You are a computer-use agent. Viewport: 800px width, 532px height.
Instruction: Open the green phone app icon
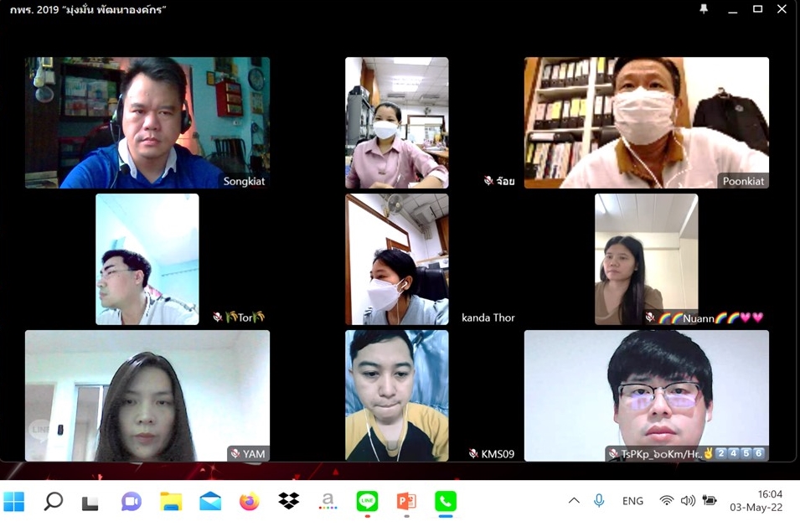tap(446, 501)
